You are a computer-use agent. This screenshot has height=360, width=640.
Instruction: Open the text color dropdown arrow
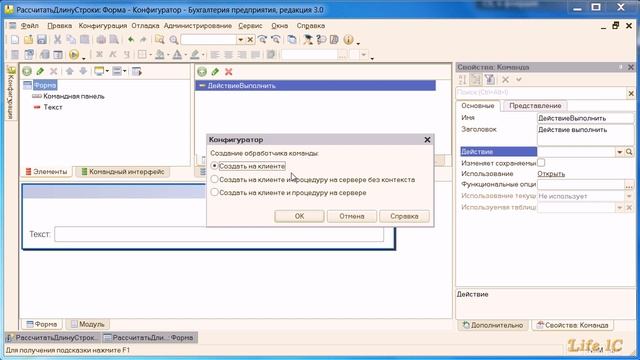186,55
